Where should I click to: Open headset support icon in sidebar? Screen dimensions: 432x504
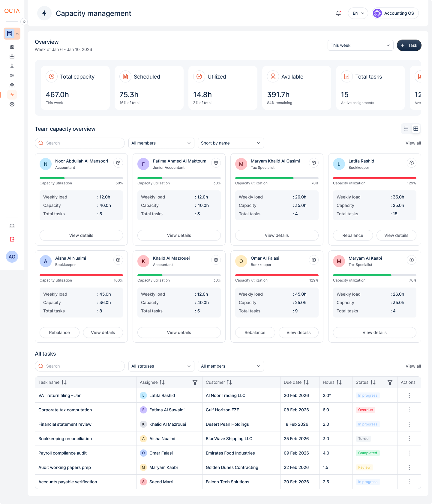[12, 226]
